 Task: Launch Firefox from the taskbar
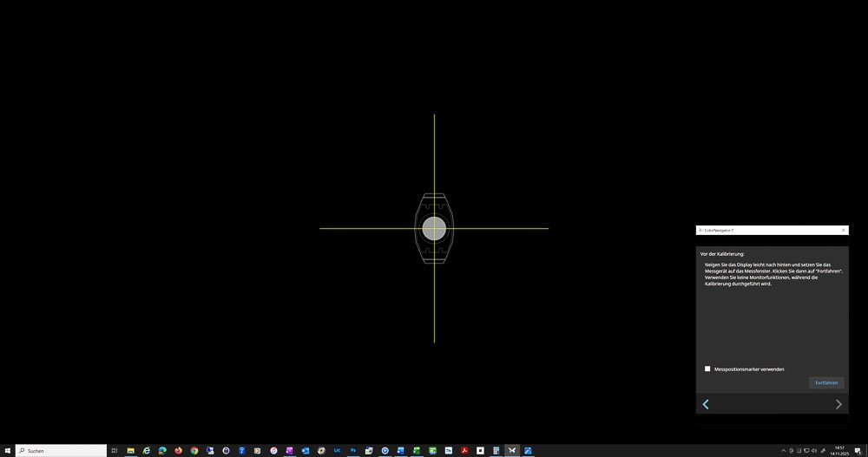click(179, 450)
